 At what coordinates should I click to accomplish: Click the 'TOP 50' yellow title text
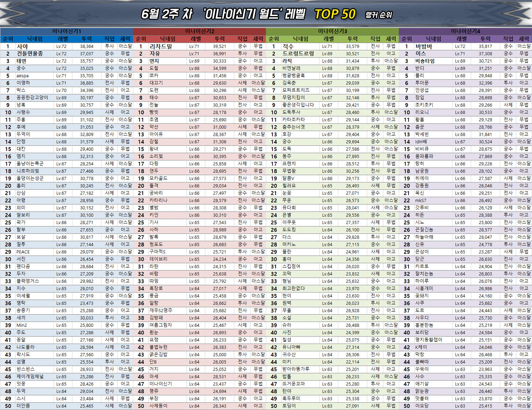click(335, 14)
